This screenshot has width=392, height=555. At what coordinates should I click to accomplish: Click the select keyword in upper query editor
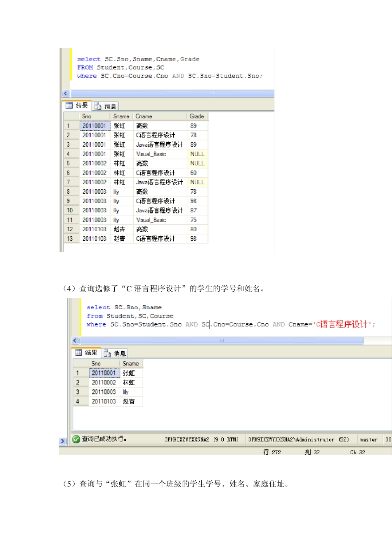(x=89, y=59)
